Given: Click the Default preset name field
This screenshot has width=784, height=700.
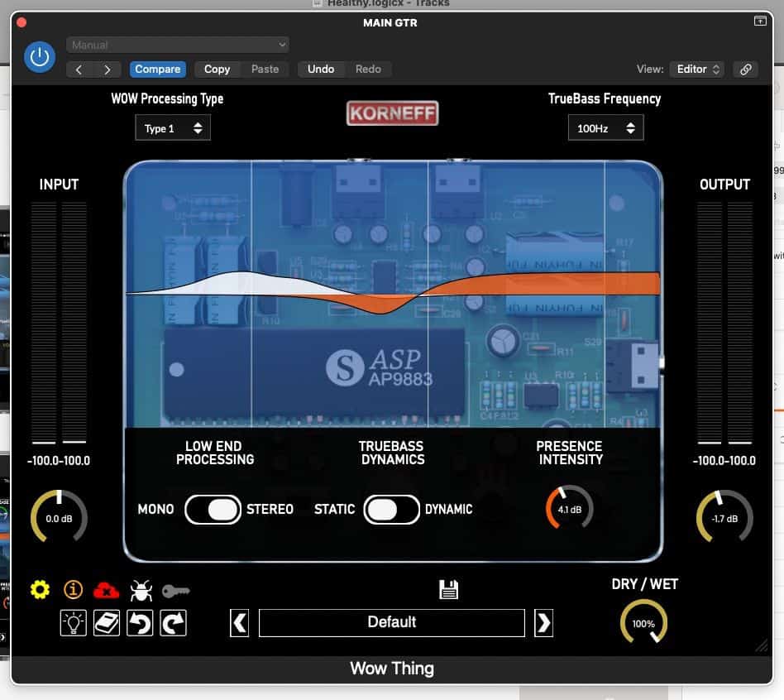Looking at the screenshot, I should pos(391,622).
